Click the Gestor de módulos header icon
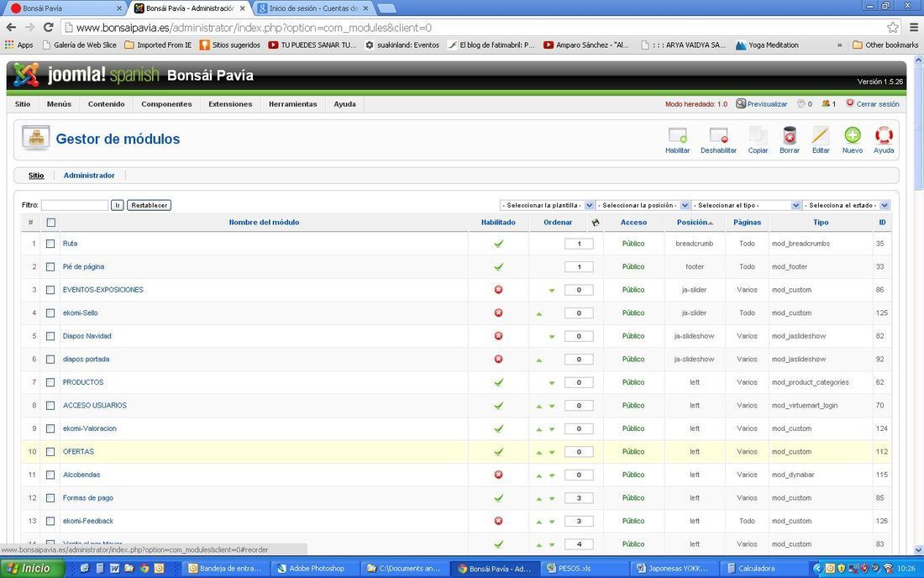This screenshot has width=924, height=578. pos(36,138)
